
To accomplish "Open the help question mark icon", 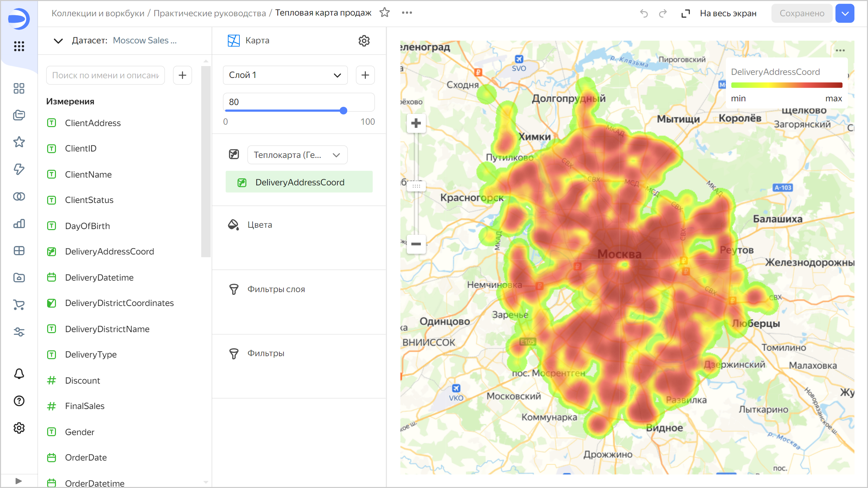I will click(19, 401).
